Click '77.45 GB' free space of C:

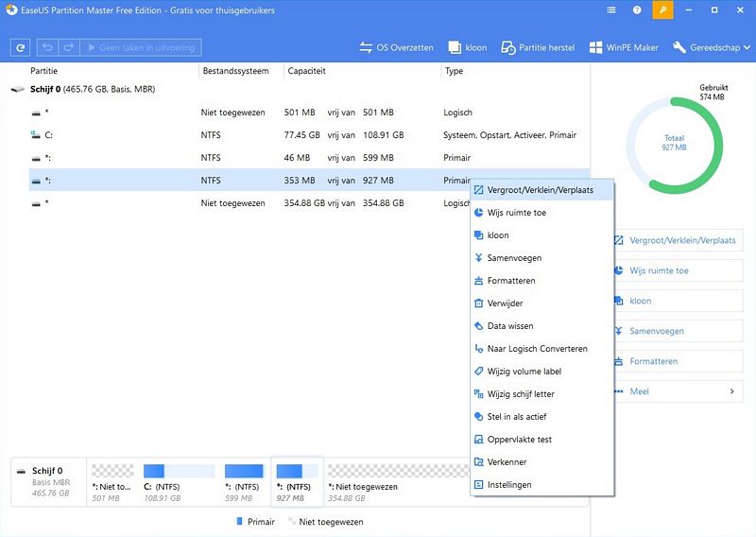pos(301,135)
